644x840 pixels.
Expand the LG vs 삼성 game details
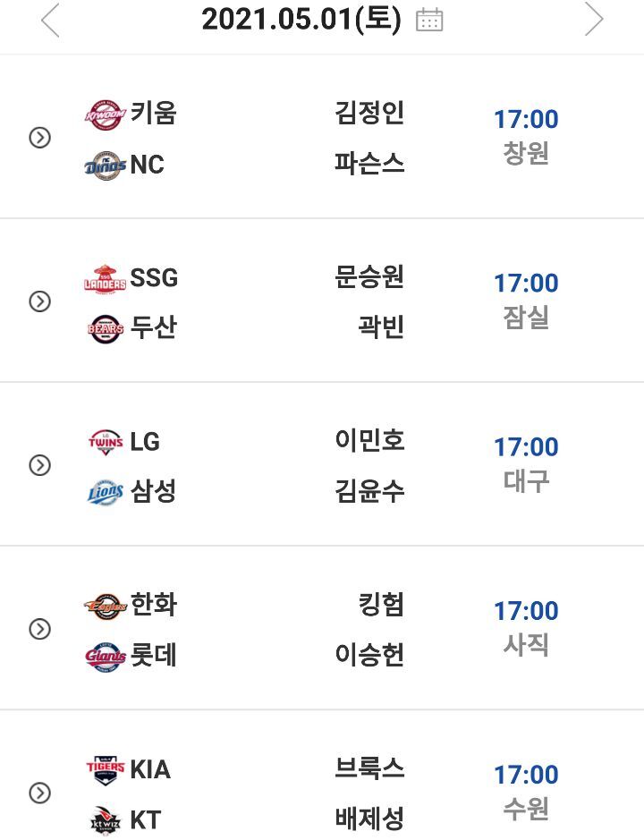(40, 465)
